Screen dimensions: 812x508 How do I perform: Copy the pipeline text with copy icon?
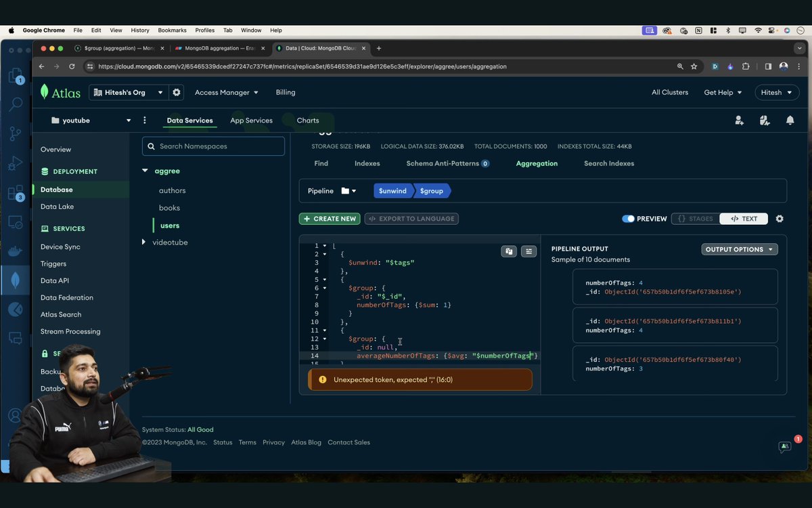[508, 251]
